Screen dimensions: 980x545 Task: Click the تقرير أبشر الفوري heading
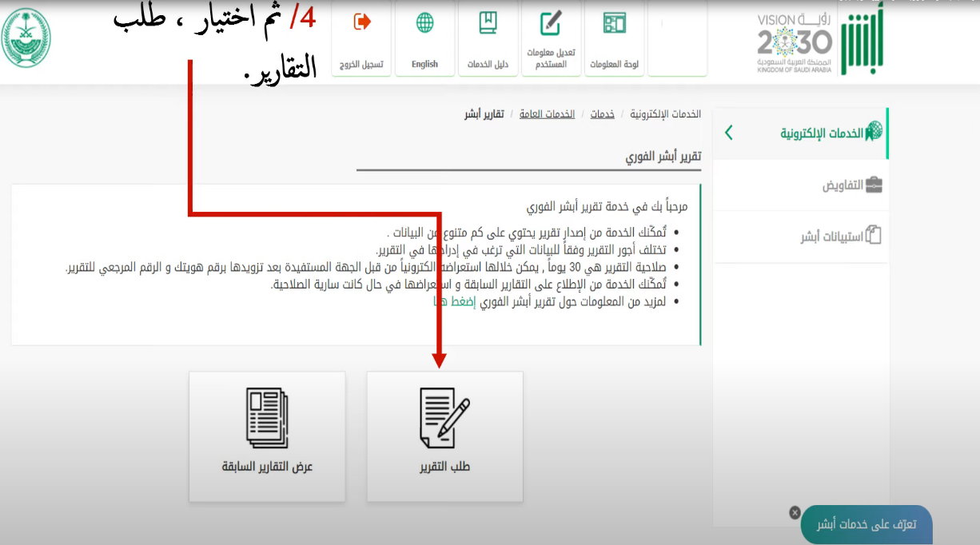click(663, 156)
